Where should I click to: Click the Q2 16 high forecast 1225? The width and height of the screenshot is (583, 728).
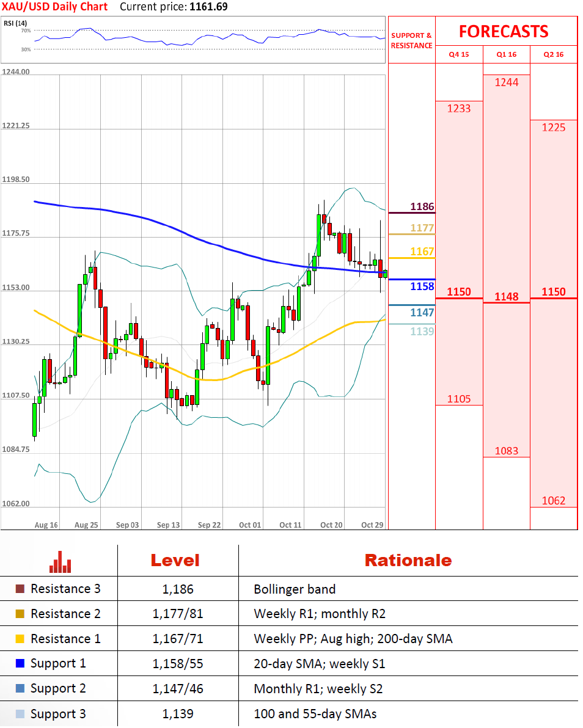(x=554, y=128)
